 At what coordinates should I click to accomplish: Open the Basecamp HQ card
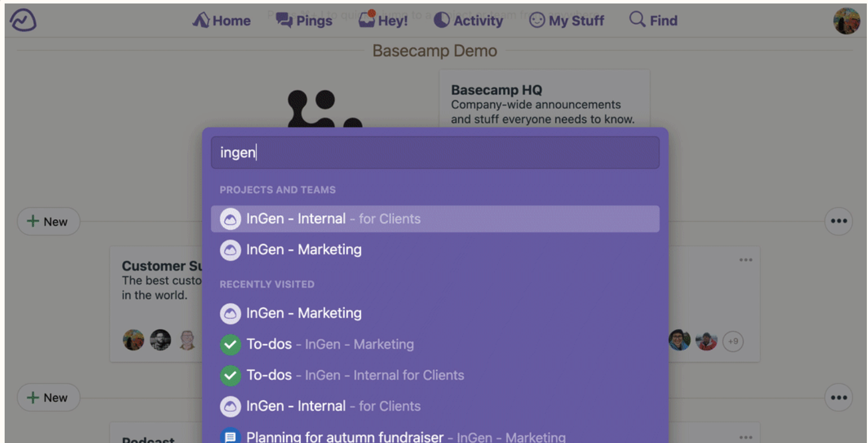pyautogui.click(x=544, y=98)
